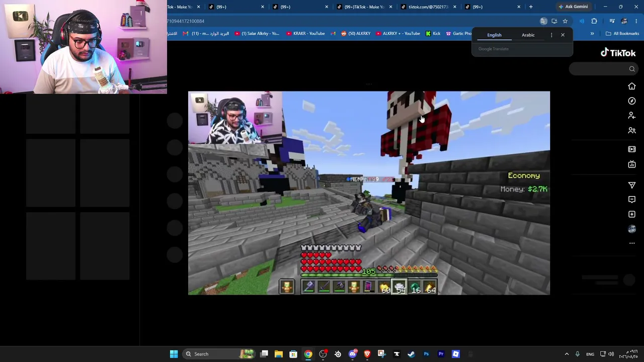
Task: Open the 'Salar Alkrky' YouTube bookmark
Action: [x=257, y=34]
